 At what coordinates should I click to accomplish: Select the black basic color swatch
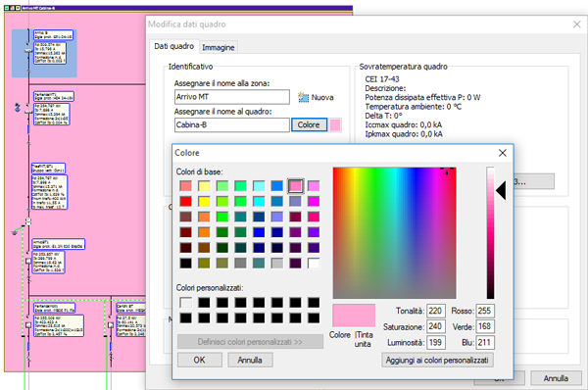tap(185, 263)
